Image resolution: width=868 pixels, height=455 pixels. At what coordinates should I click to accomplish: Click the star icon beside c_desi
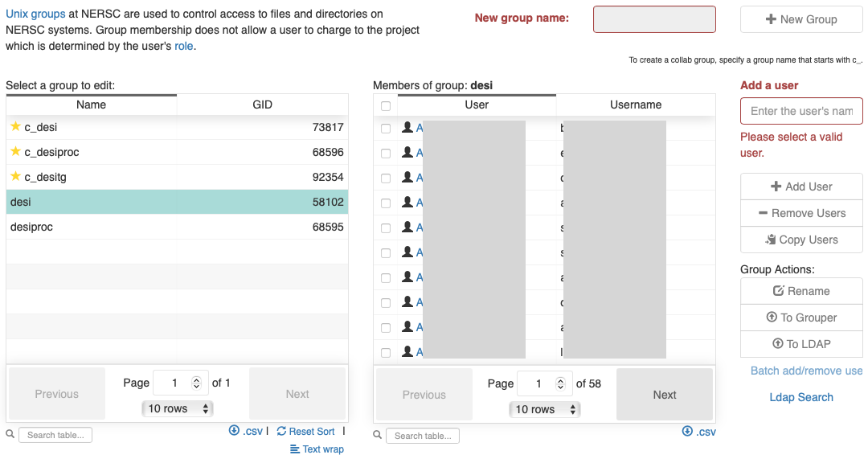(x=15, y=127)
